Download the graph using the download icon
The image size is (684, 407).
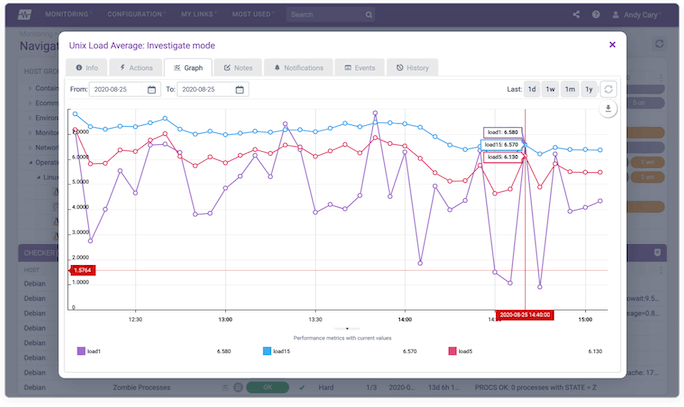(609, 109)
